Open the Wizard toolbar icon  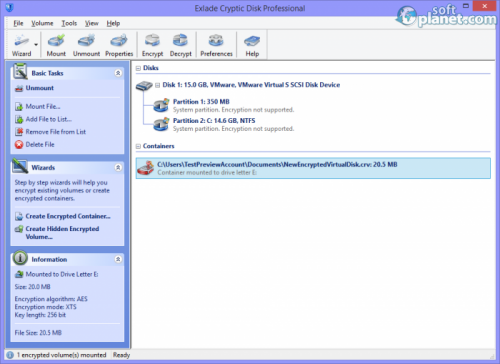[21, 45]
